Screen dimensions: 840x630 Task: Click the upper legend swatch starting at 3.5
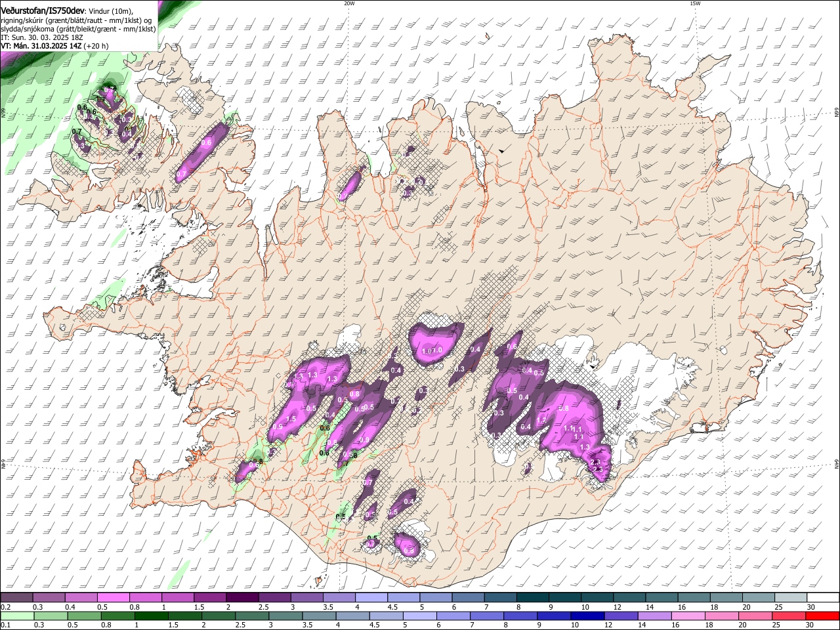point(339,598)
